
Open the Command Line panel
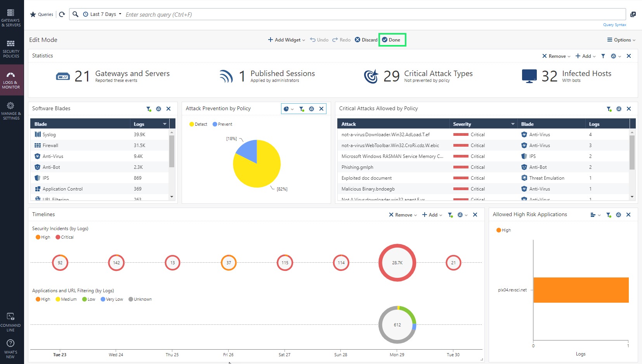11,322
